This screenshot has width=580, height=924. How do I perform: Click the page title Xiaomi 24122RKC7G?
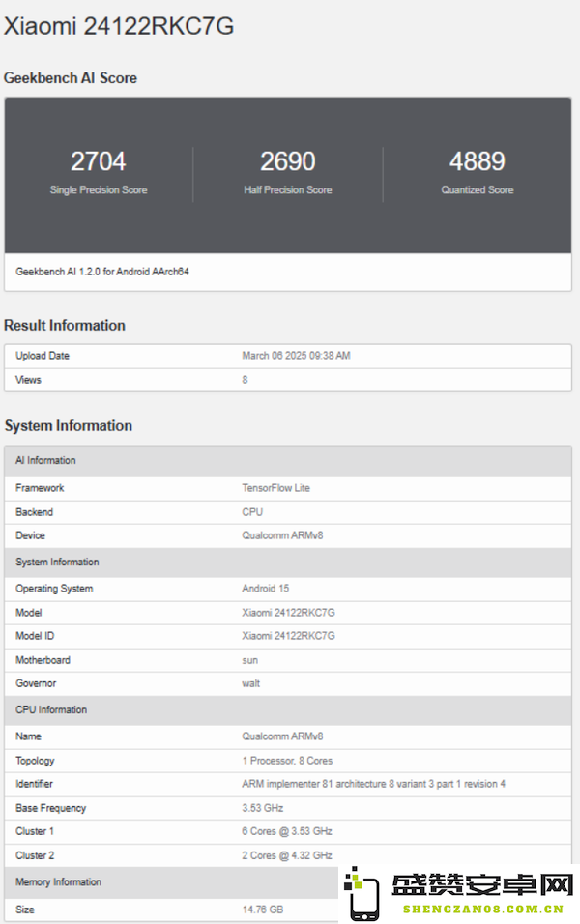[119, 26]
